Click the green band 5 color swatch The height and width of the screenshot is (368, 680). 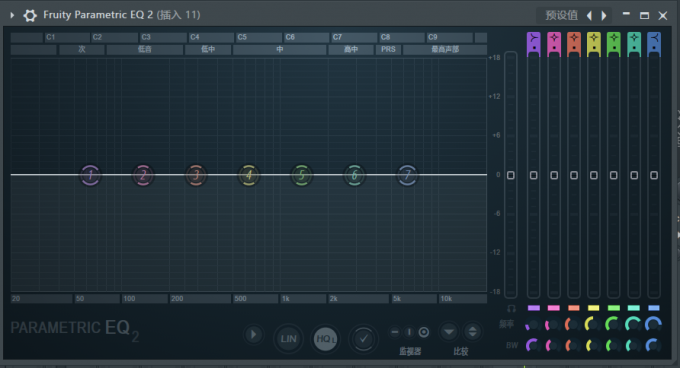(614, 308)
